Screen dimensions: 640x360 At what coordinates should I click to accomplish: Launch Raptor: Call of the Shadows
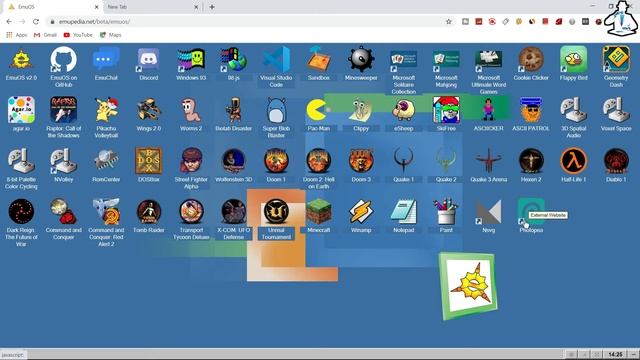64,110
